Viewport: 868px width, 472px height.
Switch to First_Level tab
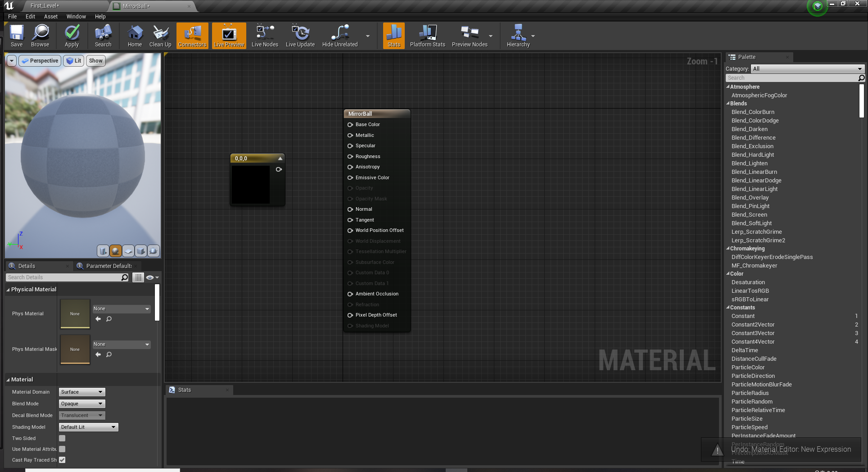coord(45,6)
